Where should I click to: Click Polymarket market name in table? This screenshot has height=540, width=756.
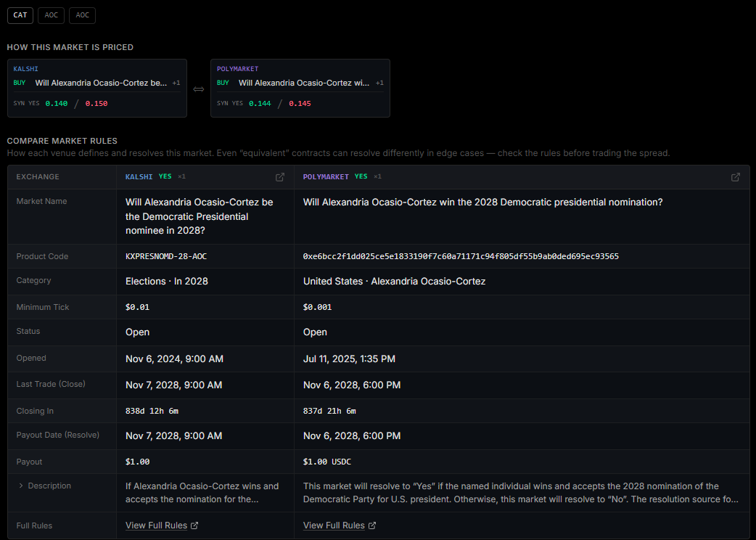click(482, 202)
